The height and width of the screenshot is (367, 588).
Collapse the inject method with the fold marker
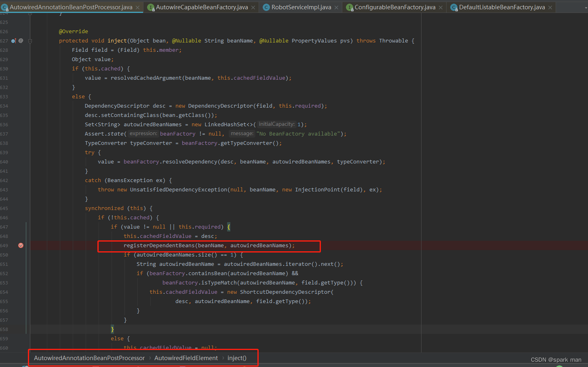click(x=30, y=40)
